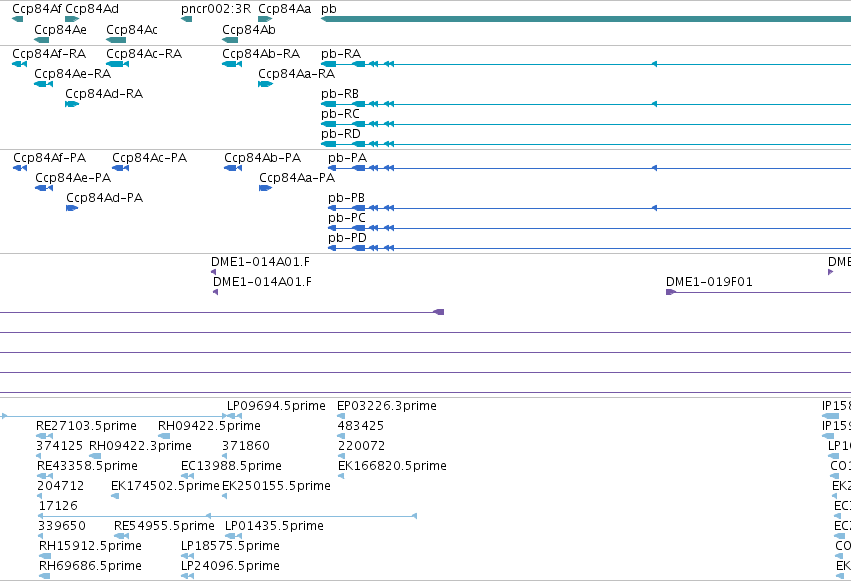The height and width of the screenshot is (581, 851).
Task: Click the RH15912.5prime EST label
Action: [90, 546]
